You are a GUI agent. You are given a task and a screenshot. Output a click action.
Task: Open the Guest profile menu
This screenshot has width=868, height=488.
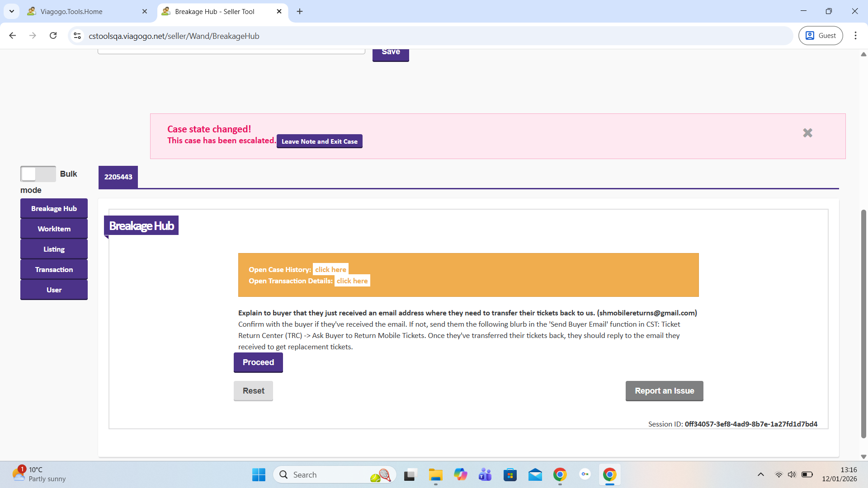tap(821, 36)
